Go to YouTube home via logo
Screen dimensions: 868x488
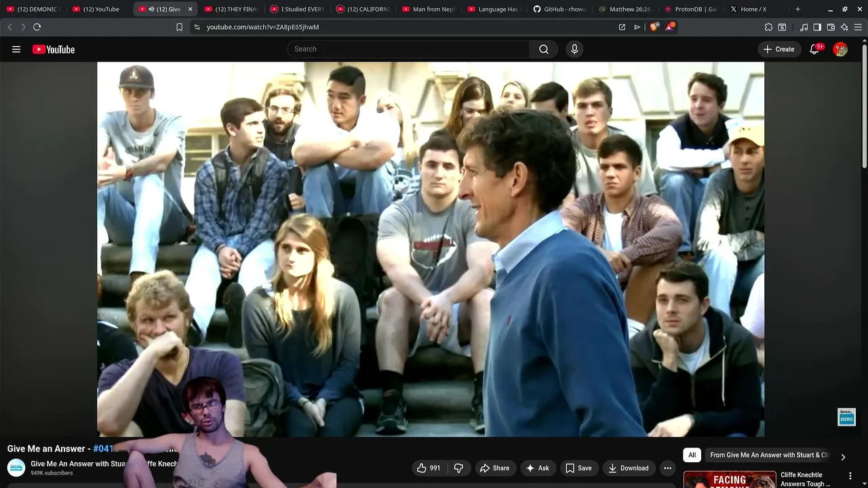(x=53, y=49)
